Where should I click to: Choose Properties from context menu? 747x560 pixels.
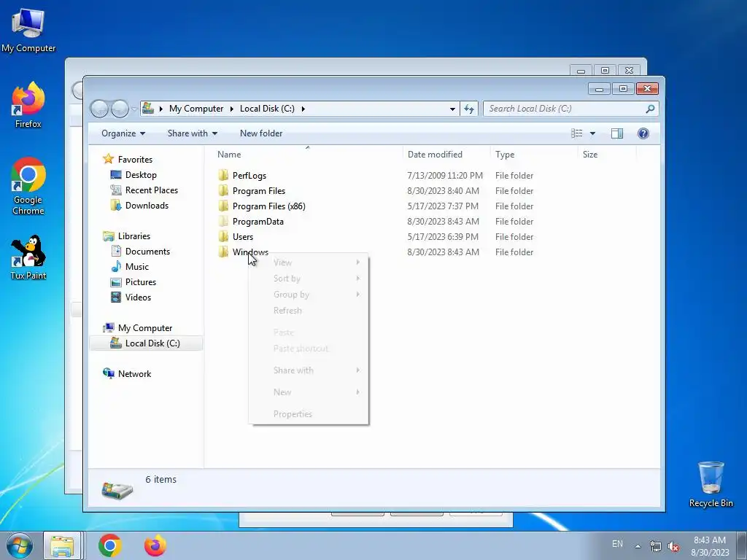[309, 414]
